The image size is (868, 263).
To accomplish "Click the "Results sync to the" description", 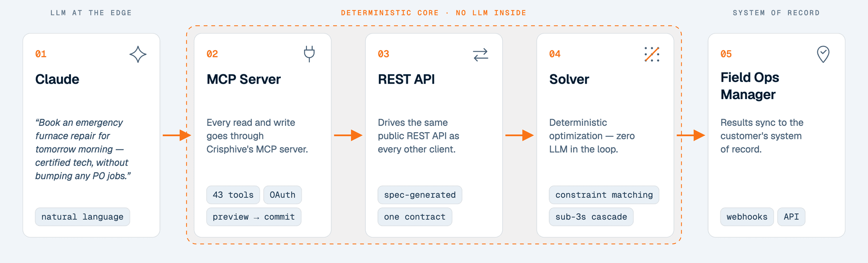I will [x=762, y=136].
